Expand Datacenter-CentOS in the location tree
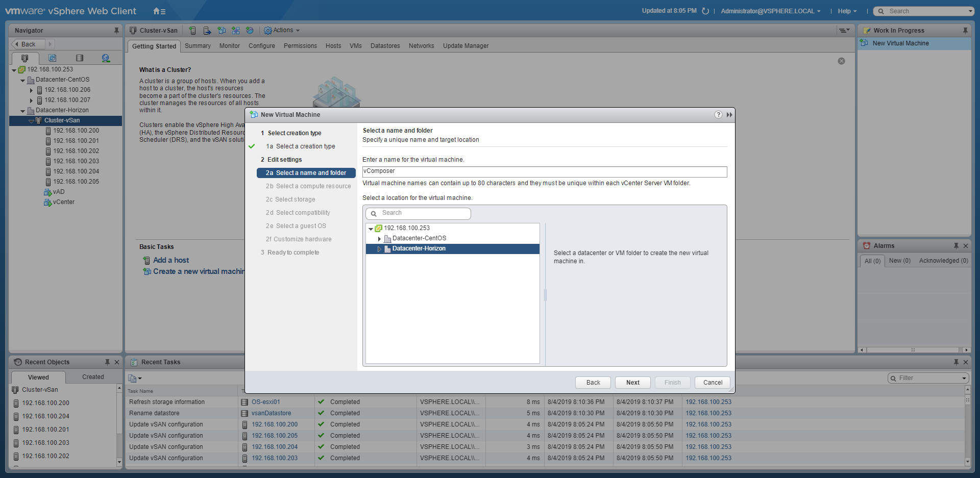The width and height of the screenshot is (980, 478). point(379,239)
